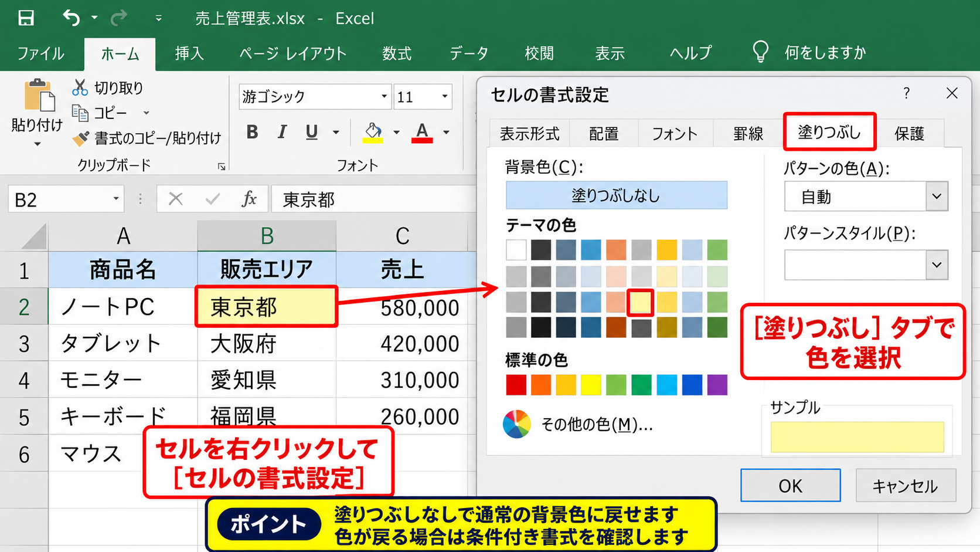Open the clipboard group dialog launcher
The width and height of the screenshot is (980, 552).
(x=222, y=167)
